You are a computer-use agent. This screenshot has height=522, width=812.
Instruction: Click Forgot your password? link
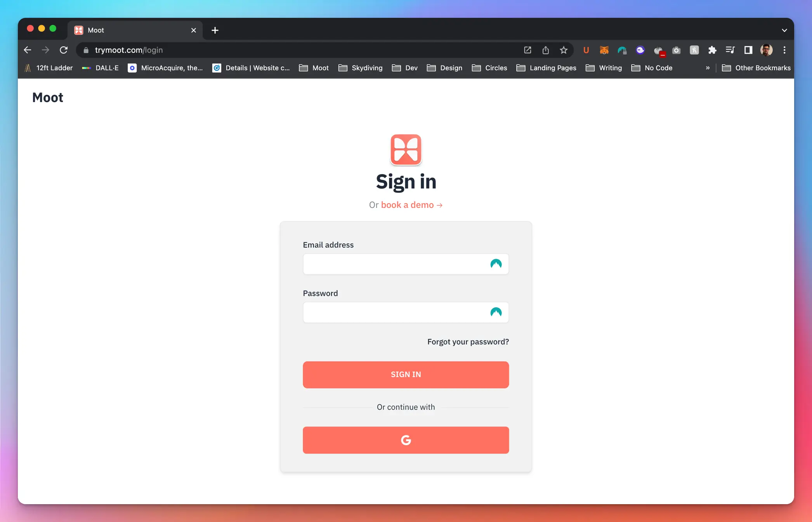pyautogui.click(x=468, y=342)
